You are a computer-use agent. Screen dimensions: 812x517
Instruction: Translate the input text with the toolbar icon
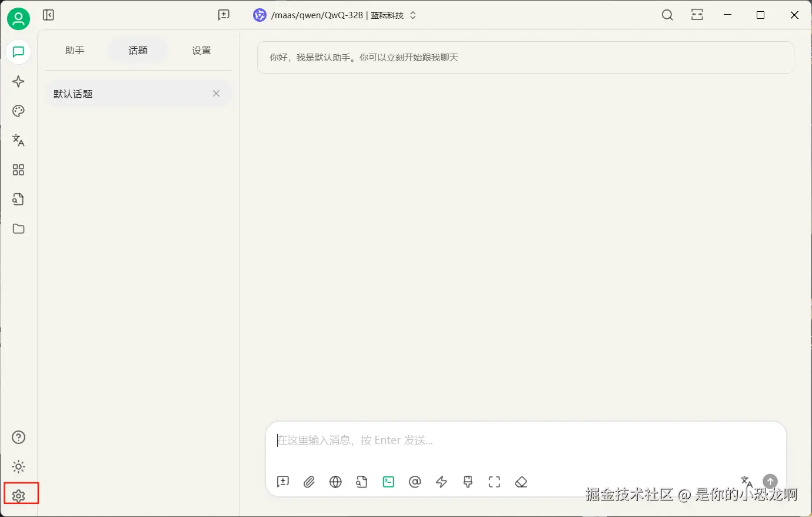point(747,482)
